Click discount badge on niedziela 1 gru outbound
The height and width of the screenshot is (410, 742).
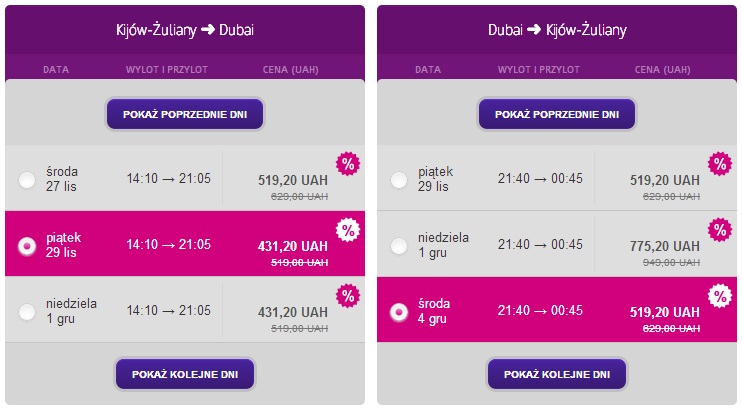point(348,296)
